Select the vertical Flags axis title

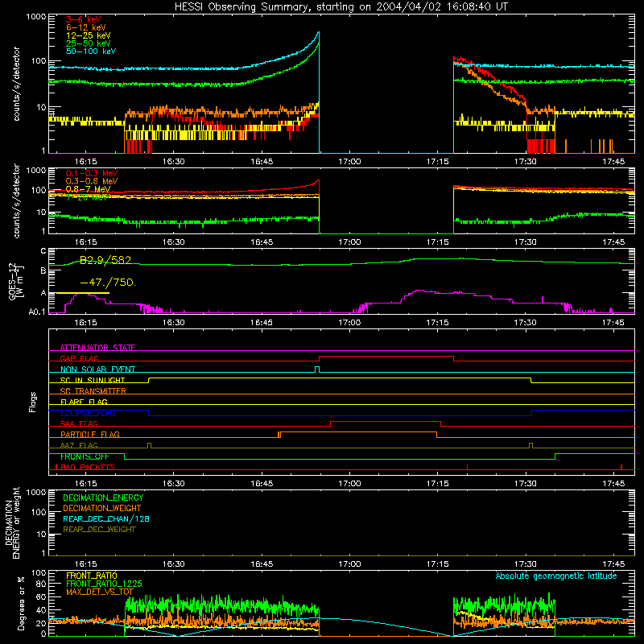[33, 402]
